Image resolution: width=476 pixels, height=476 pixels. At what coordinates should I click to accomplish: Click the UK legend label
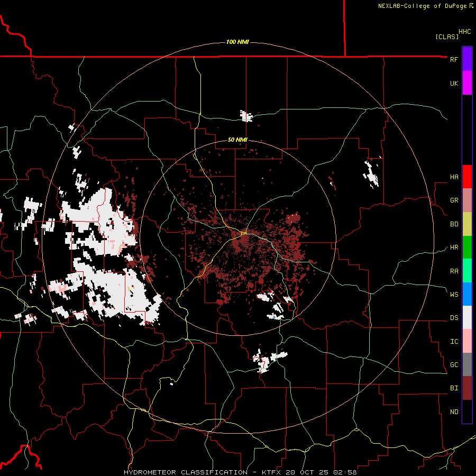tap(454, 83)
